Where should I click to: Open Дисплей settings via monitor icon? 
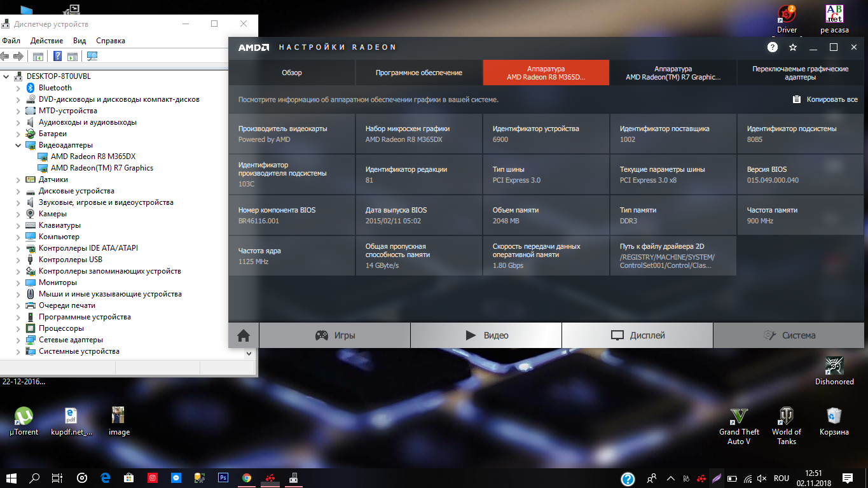click(x=637, y=335)
